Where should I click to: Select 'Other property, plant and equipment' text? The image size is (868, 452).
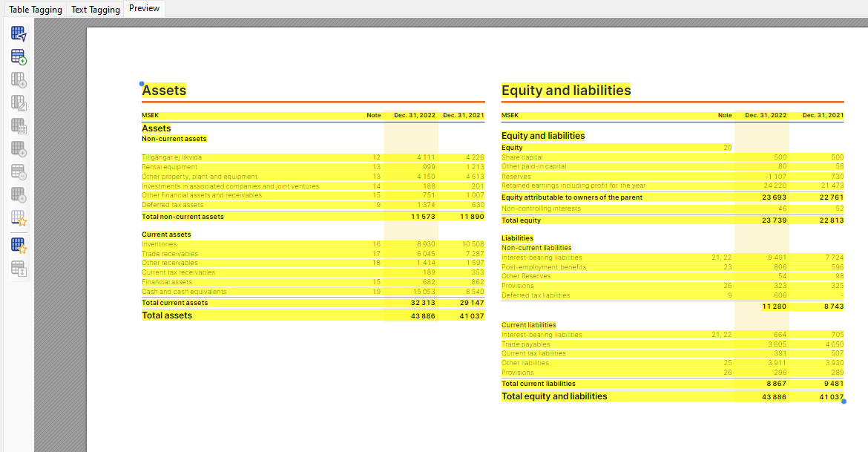tap(200, 177)
